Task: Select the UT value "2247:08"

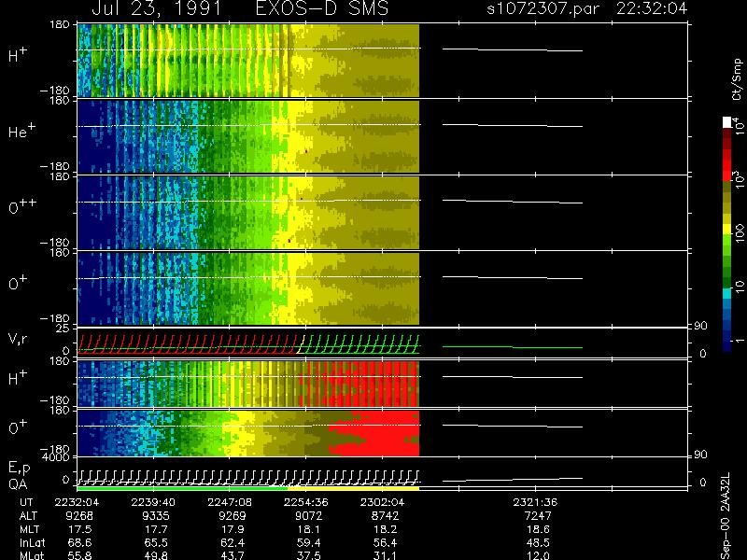Action: tap(229, 502)
